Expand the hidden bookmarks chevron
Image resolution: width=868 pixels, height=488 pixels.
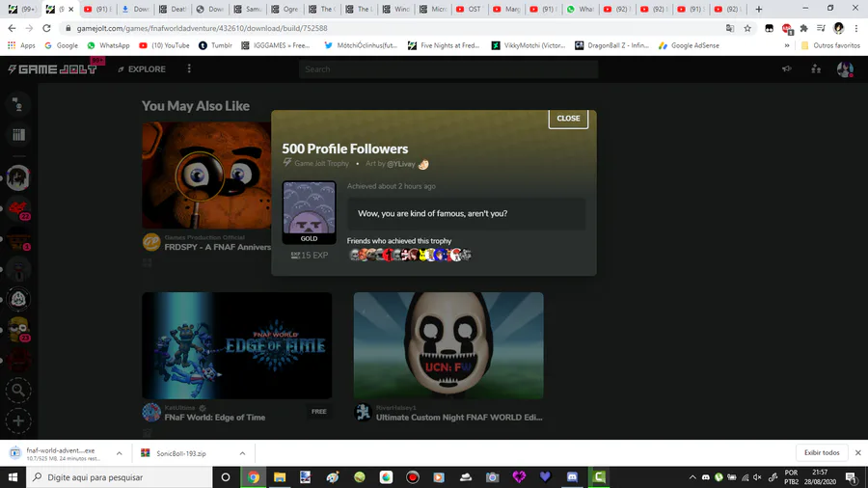(787, 45)
